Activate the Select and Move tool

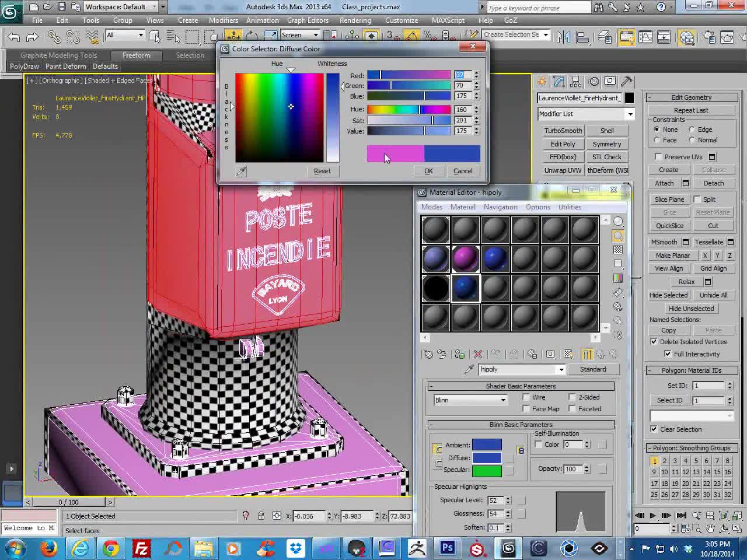tap(233, 36)
